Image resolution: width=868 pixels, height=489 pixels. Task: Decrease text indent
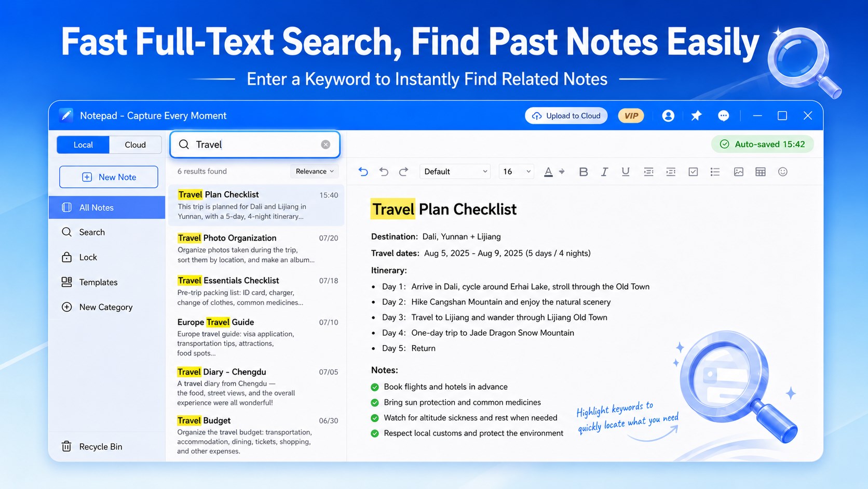(648, 171)
